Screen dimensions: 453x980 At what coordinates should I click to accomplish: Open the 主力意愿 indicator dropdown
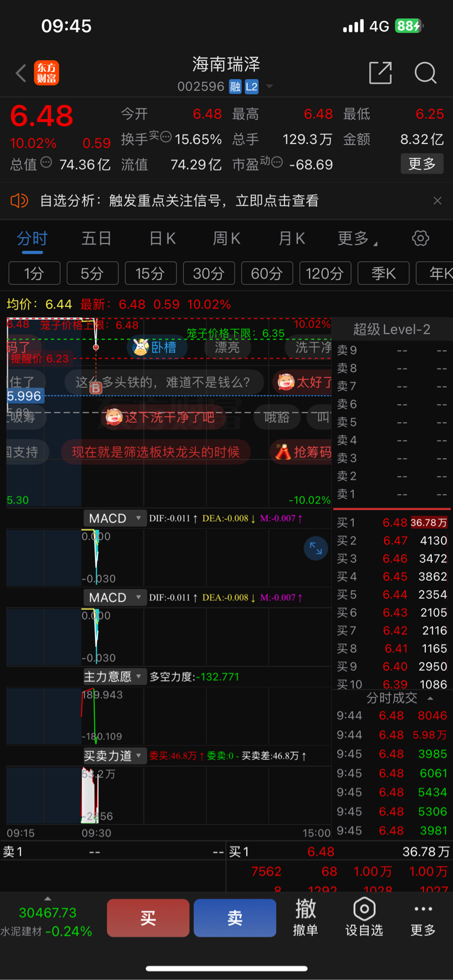[x=114, y=676]
